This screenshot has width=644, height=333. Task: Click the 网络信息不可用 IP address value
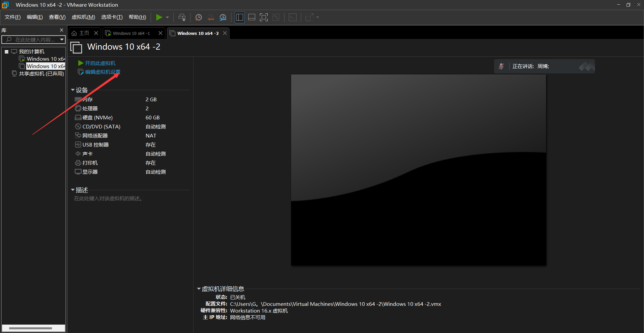248,318
